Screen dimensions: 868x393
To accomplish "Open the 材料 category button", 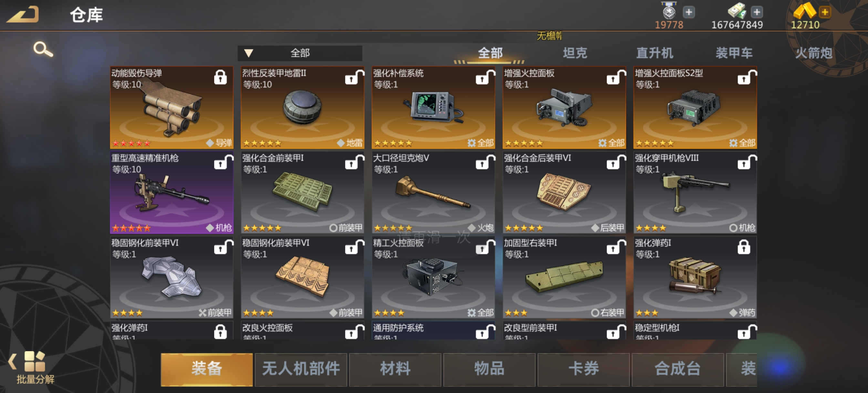I will pyautogui.click(x=395, y=369).
